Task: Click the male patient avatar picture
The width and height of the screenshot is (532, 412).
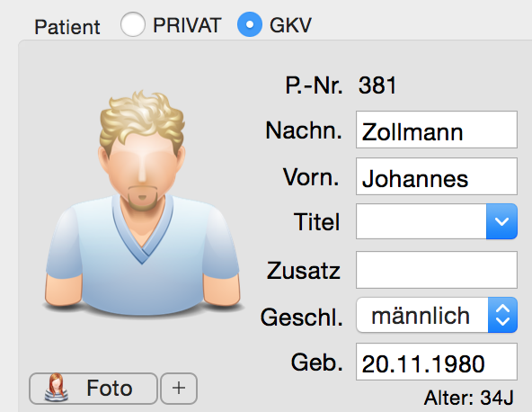Action: (x=143, y=202)
